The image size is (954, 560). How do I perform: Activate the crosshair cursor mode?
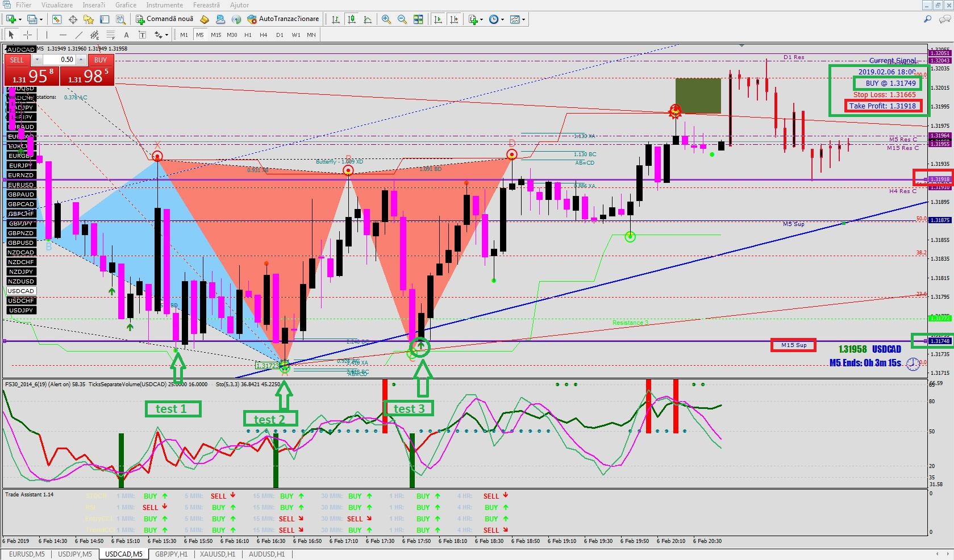click(27, 35)
